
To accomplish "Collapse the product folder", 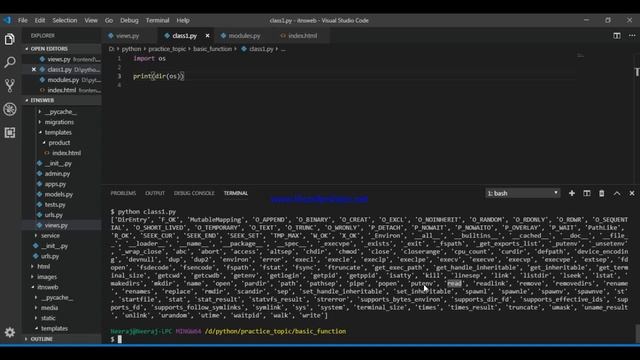I will (x=59, y=143).
